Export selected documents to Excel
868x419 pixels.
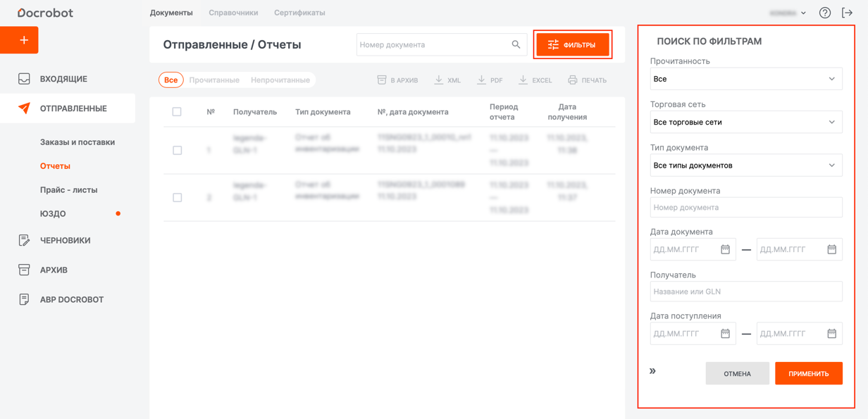point(535,80)
